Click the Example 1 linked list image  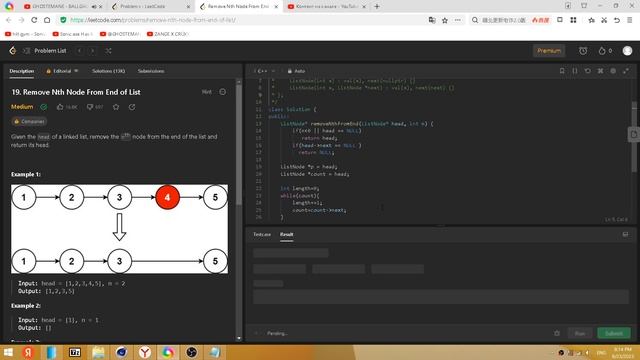coord(120,229)
